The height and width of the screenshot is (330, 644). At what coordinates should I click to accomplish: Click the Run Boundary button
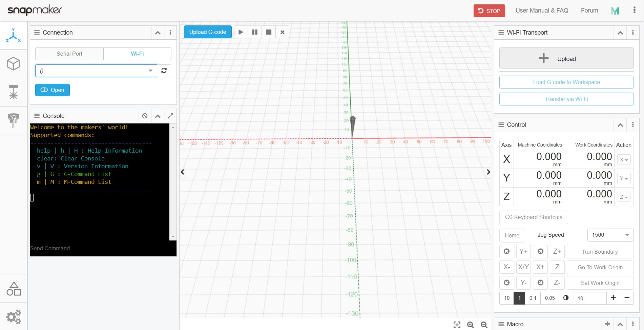[x=600, y=252]
